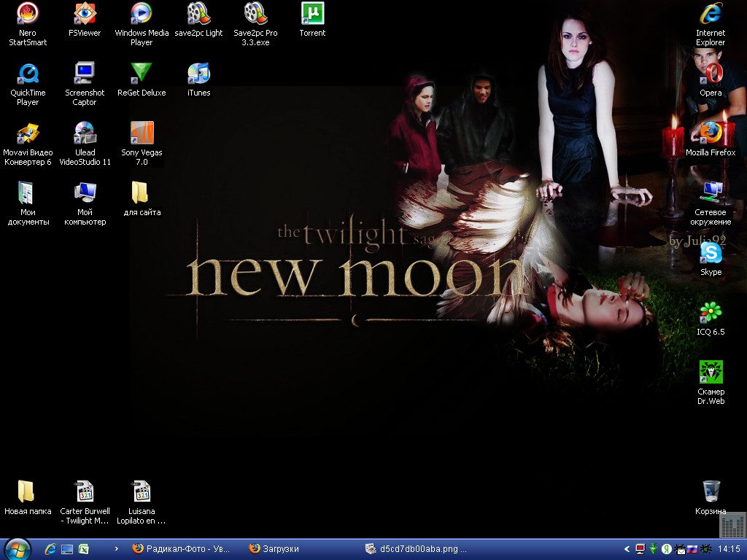Viewport: 747px width, 560px height.
Task: Open the Torrent desktop shortcut
Action: point(312,20)
